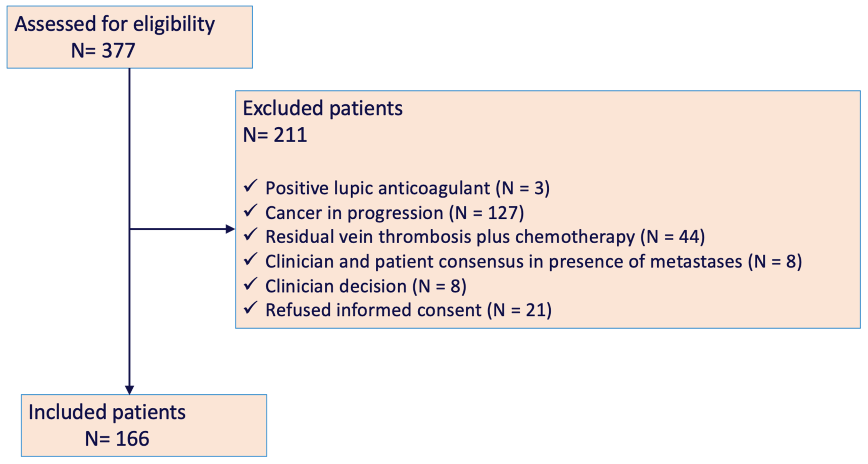Click the arrowhead pointing to Excluded patients box

230,229
